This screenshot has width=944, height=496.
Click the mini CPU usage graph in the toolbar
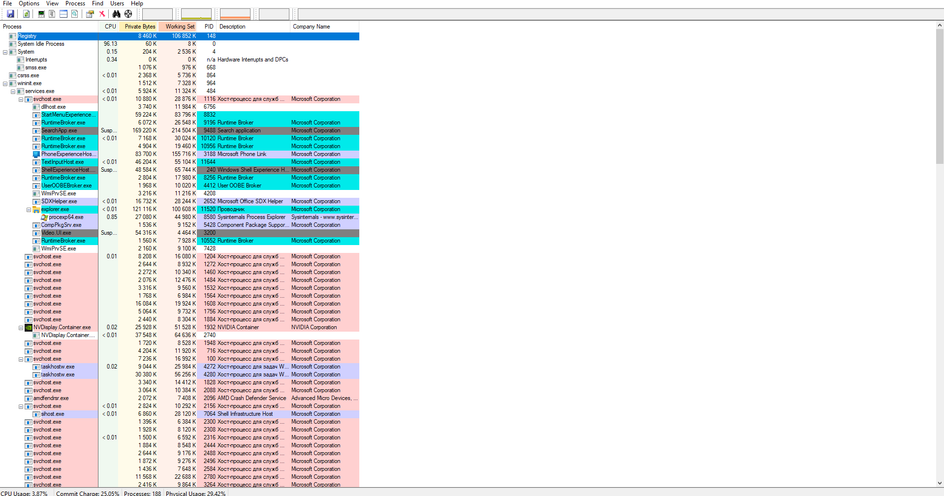(x=158, y=14)
